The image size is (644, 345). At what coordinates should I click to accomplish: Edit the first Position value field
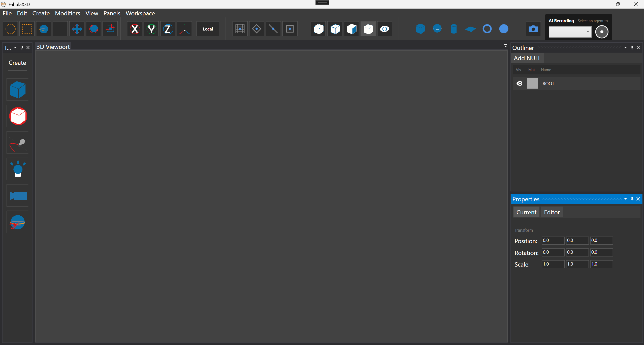(553, 240)
